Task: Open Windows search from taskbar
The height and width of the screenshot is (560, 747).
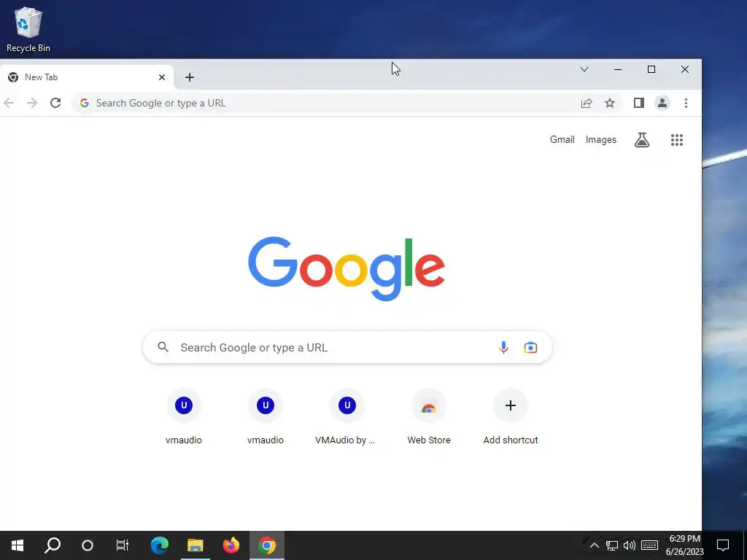Action: coord(53,545)
